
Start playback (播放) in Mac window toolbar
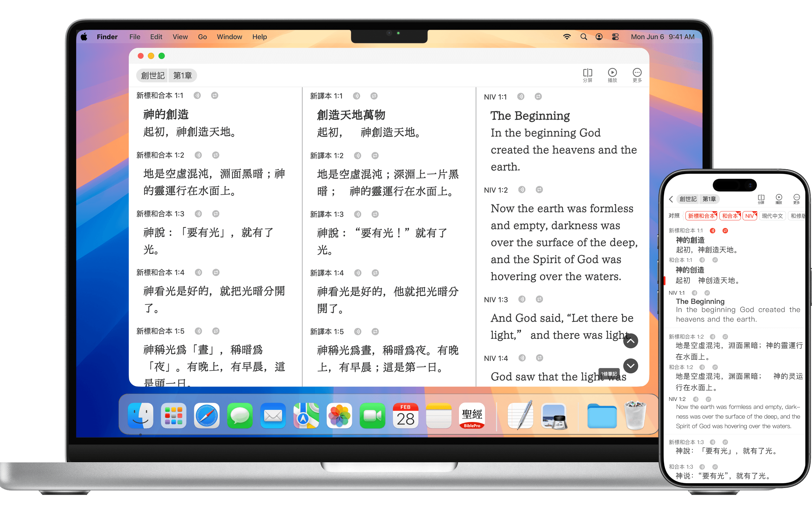coord(612,75)
